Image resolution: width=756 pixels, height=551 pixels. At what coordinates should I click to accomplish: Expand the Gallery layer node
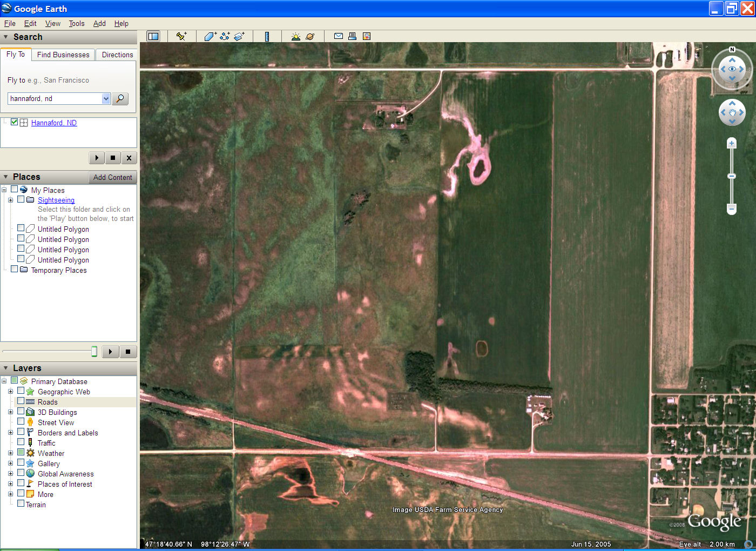click(x=10, y=463)
